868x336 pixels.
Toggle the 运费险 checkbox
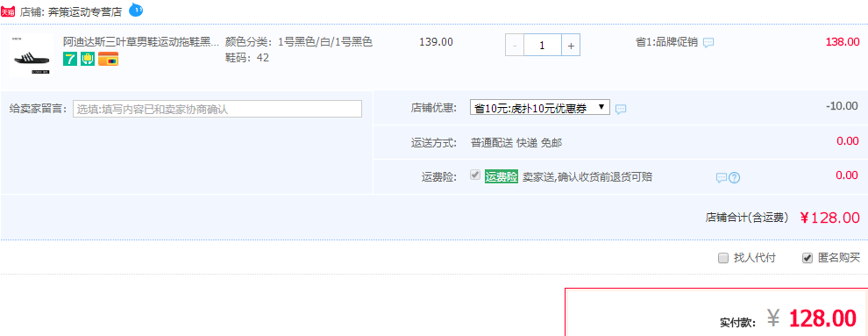[x=474, y=175]
